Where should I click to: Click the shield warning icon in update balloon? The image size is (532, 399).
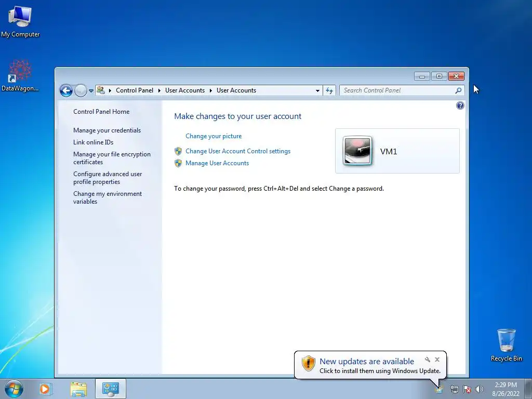309,363
